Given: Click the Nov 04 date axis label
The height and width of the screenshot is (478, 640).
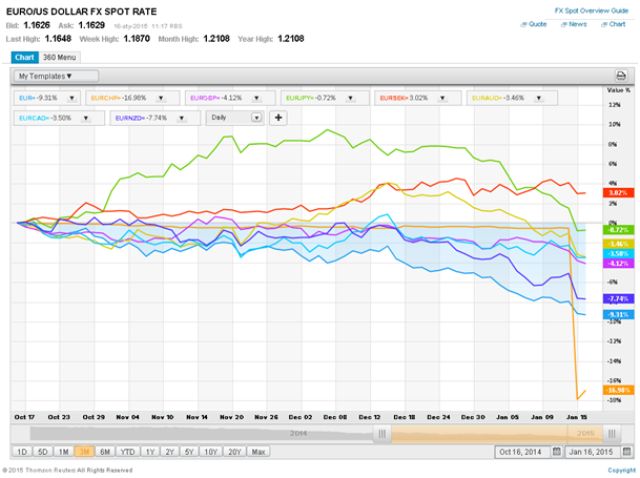Looking at the screenshot, I should click(128, 417).
